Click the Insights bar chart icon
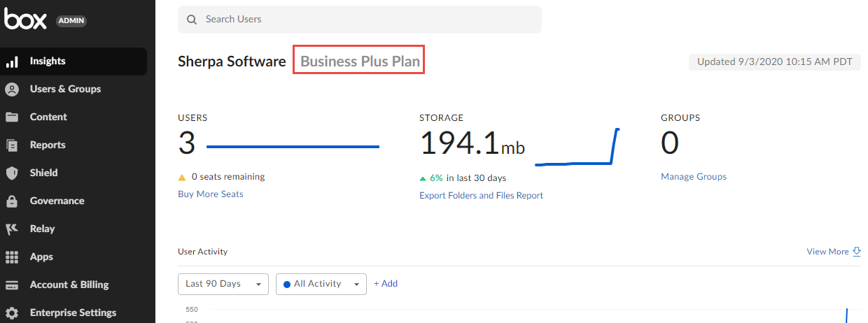 (12, 62)
